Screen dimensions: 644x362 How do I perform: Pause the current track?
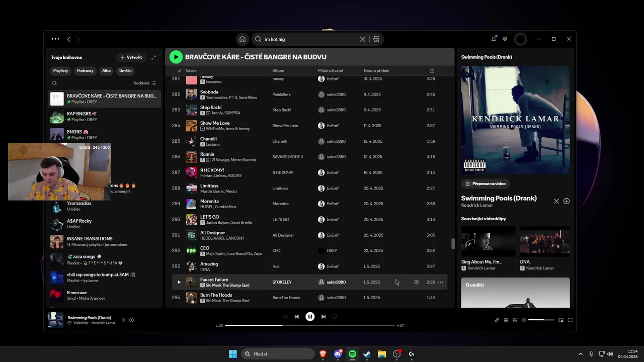point(310,317)
